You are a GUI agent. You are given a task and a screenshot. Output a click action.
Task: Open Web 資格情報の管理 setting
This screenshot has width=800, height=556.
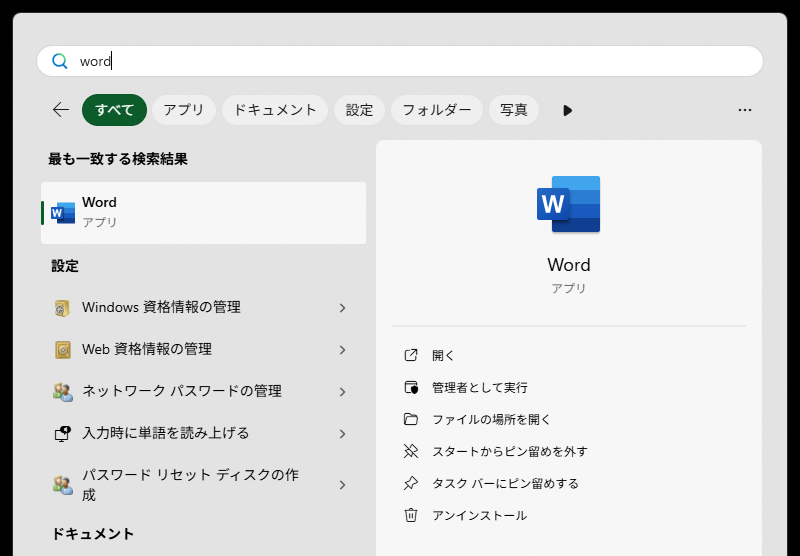[204, 349]
